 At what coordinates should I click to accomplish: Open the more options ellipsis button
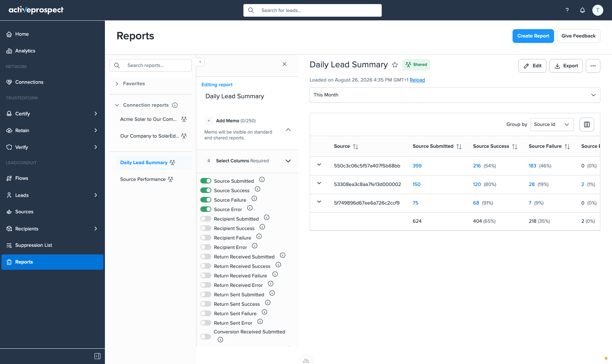(x=593, y=66)
